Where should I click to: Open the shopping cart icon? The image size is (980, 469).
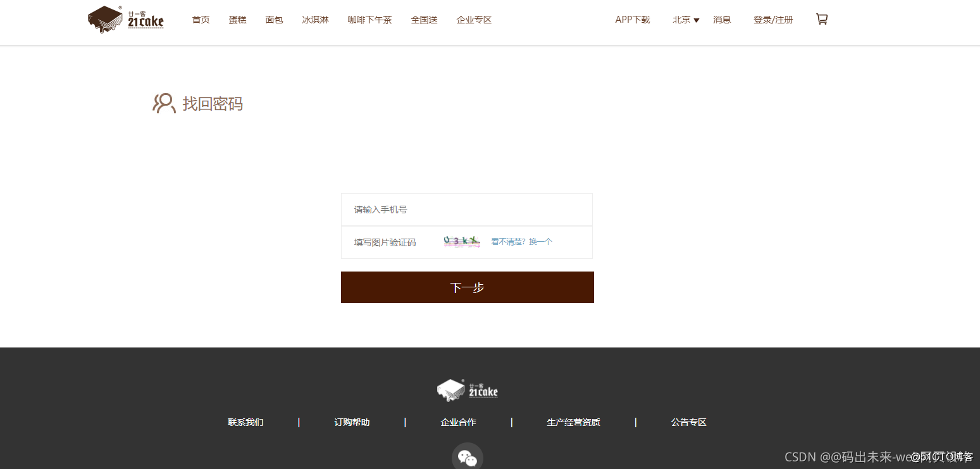[x=822, y=20]
